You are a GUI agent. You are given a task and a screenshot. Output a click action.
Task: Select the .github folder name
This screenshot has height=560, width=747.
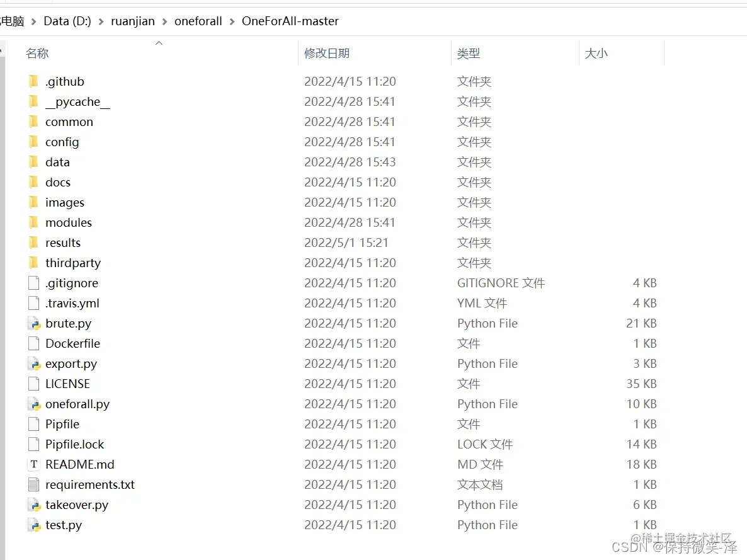coord(65,81)
